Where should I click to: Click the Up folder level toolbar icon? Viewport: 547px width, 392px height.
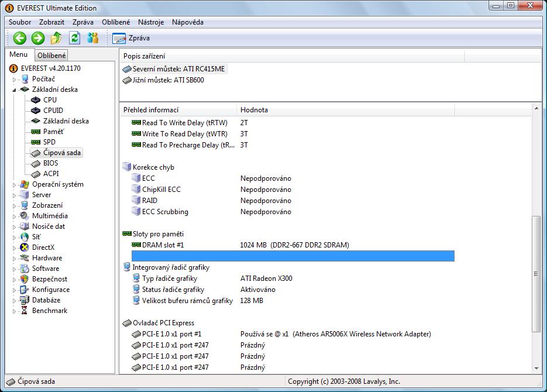coord(56,38)
